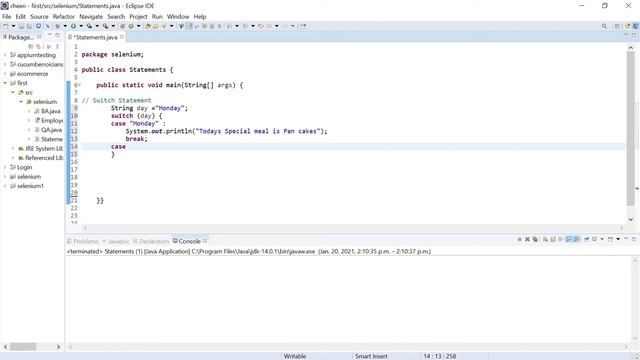640x360 pixels.
Task: Open the Debug icon dropdown arrow
Action: (x=65, y=26)
